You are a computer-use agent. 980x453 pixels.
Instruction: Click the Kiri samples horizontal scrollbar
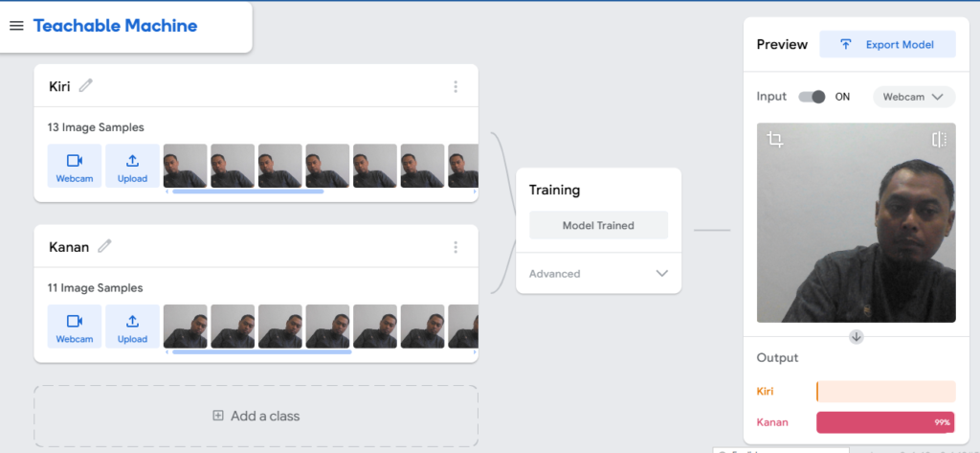(248, 192)
